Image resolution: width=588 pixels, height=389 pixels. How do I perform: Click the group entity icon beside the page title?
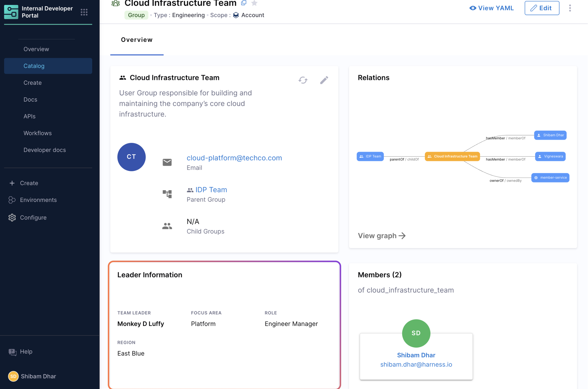click(116, 3)
